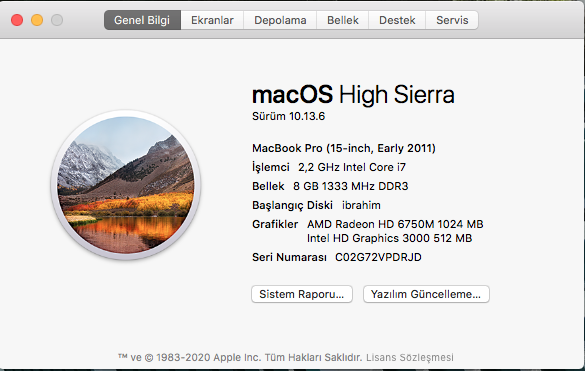Click the Apple Inc. copyright footer text
Image resolution: width=585 pixels, height=371 pixels.
click(x=240, y=358)
